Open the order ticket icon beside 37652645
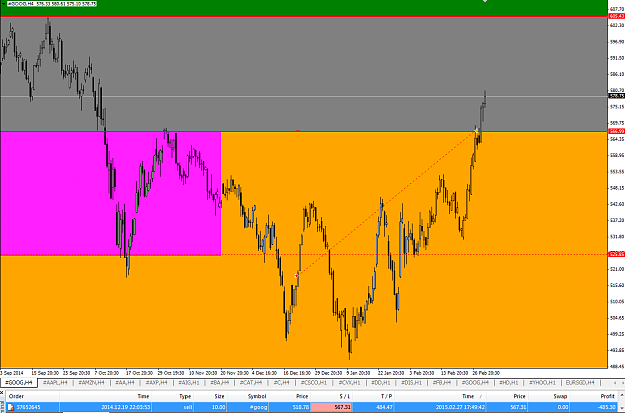 (11, 407)
